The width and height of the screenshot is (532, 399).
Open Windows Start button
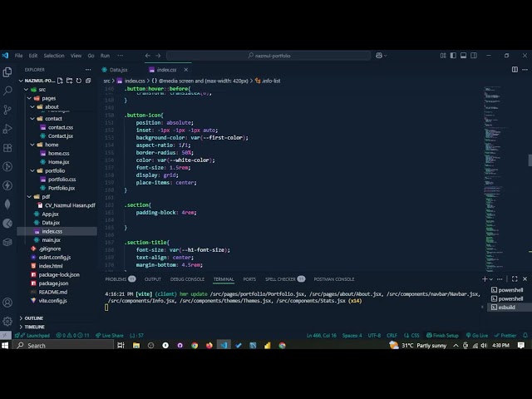pos(5,346)
